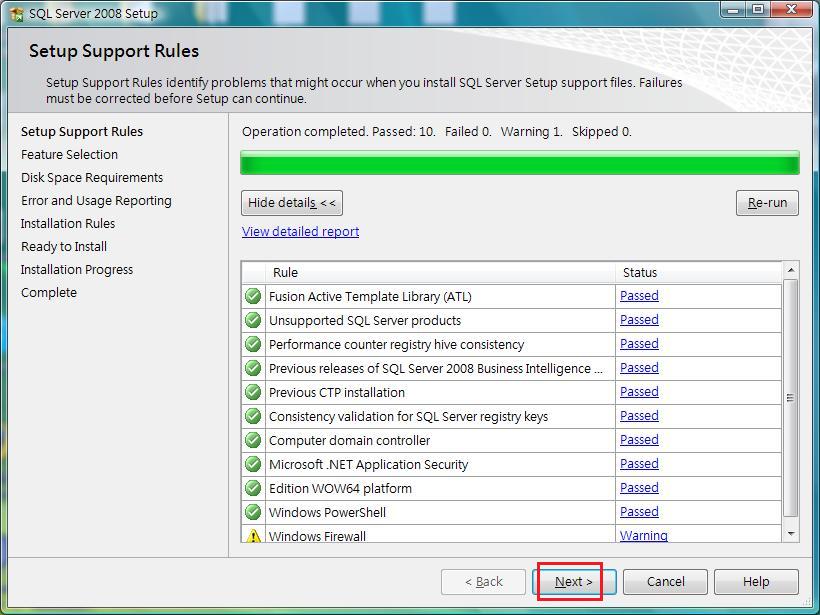Image resolution: width=820 pixels, height=615 pixels.
Task: Click the rules list scrollbar thumb
Action: [x=791, y=398]
